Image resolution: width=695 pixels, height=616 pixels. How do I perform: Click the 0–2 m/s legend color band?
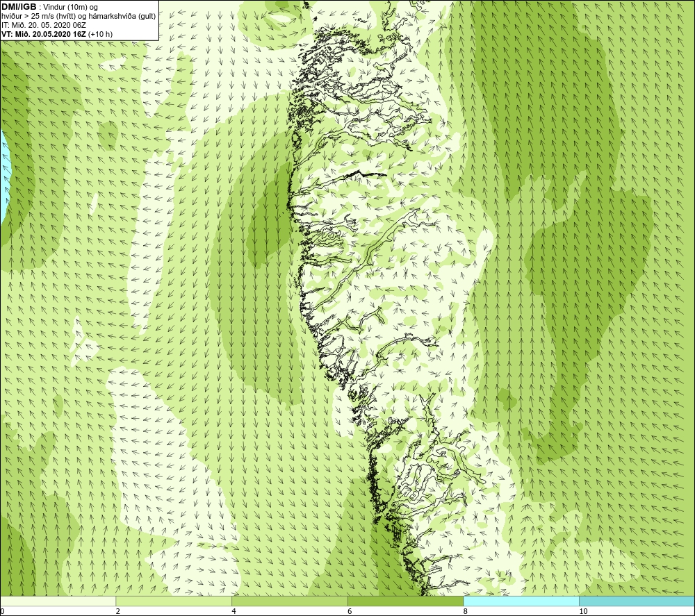tap(58, 601)
